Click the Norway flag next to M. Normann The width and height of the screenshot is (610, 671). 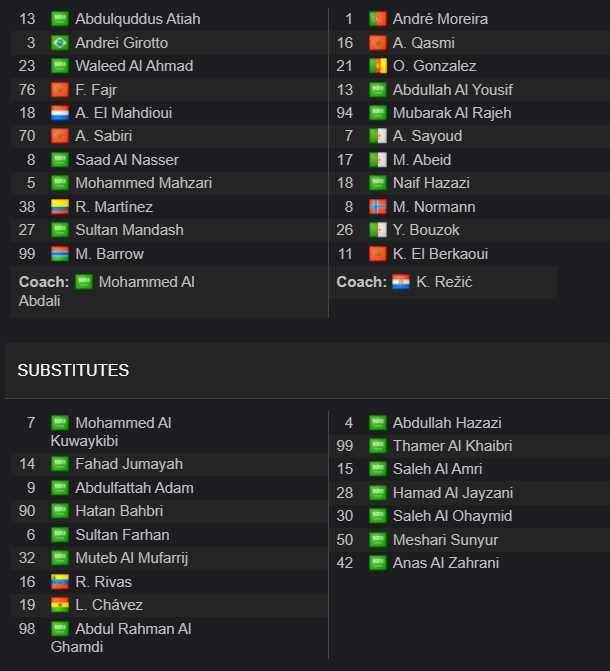click(378, 207)
